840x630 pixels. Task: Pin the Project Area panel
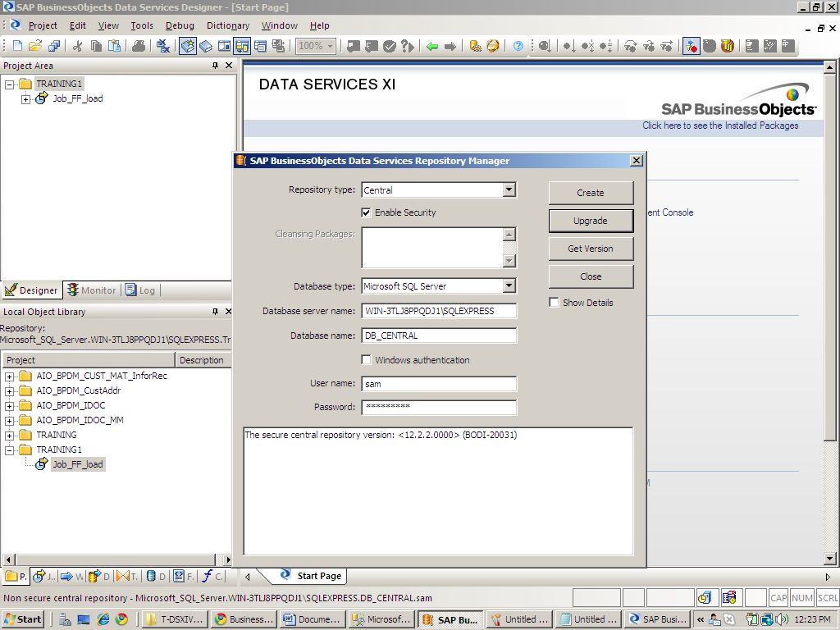[216, 66]
